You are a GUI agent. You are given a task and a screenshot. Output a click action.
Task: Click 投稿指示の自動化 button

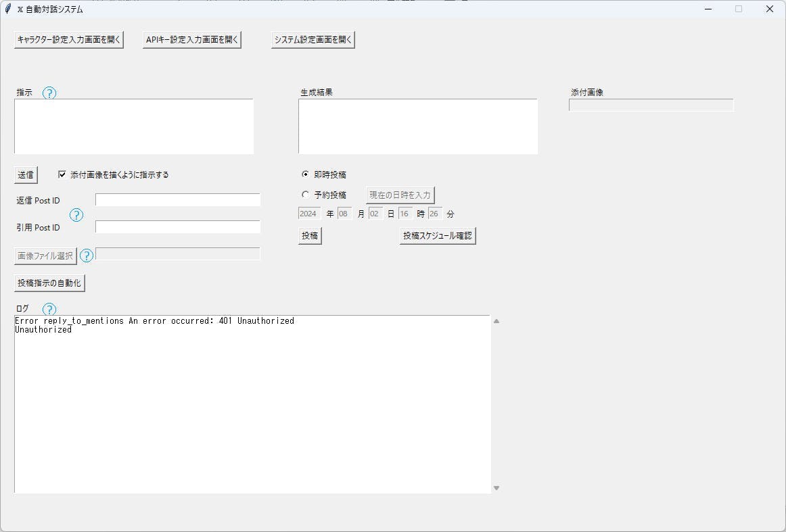point(48,283)
